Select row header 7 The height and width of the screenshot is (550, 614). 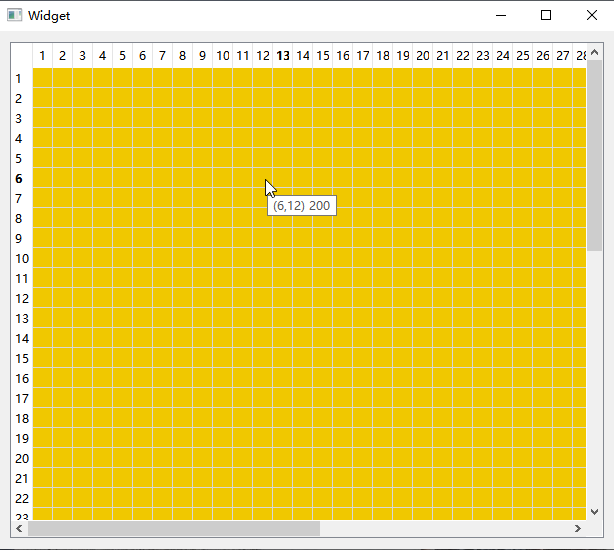(22, 198)
